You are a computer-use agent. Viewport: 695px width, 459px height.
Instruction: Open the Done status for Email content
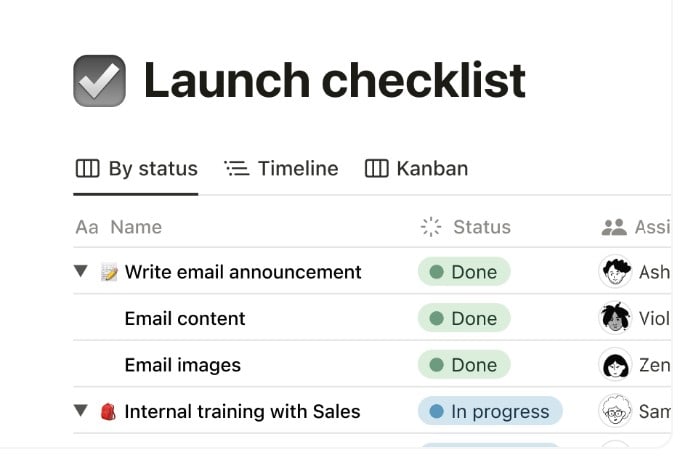tap(464, 318)
